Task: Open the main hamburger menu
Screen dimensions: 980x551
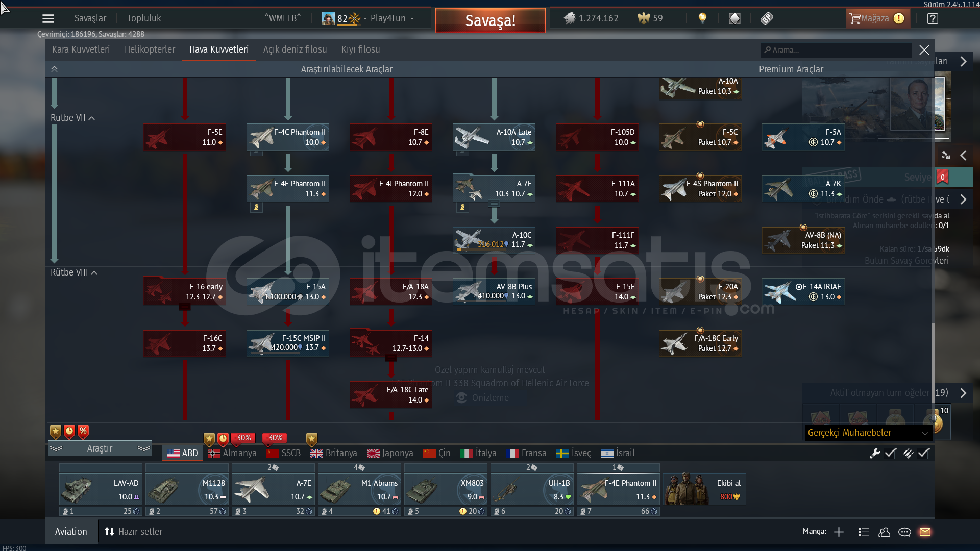Action: tap(48, 19)
